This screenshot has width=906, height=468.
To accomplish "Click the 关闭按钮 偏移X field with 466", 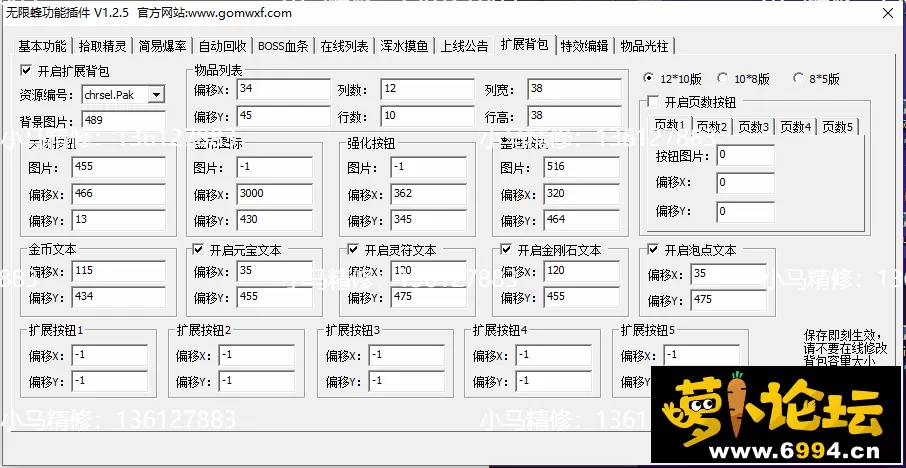I will point(119,194).
